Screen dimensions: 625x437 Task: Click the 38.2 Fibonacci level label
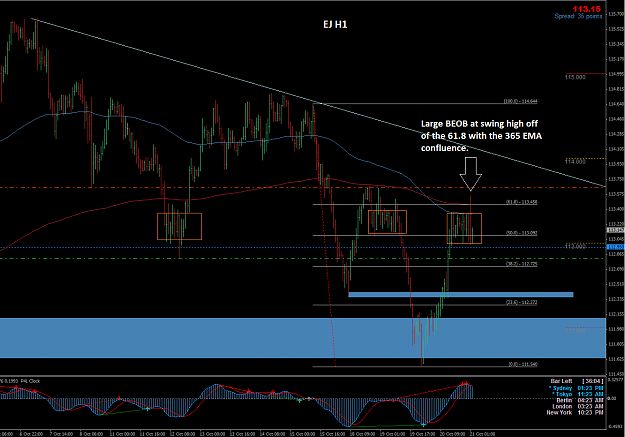pos(521,264)
